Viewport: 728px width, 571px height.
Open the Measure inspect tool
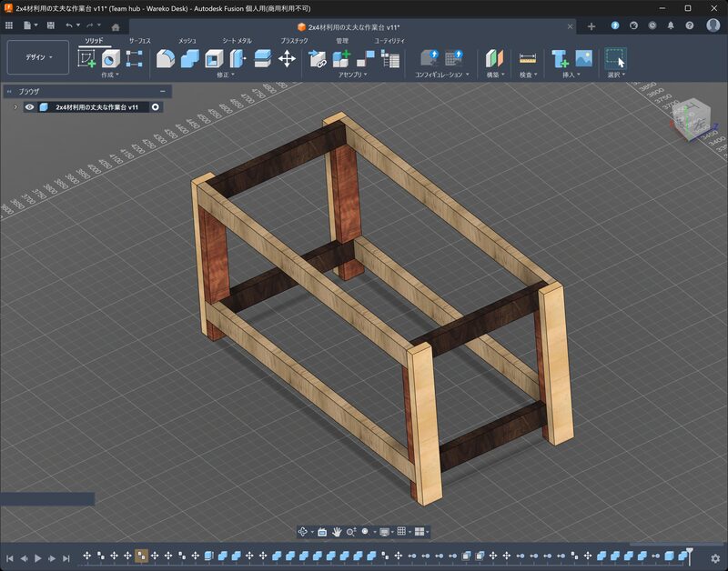(528, 59)
